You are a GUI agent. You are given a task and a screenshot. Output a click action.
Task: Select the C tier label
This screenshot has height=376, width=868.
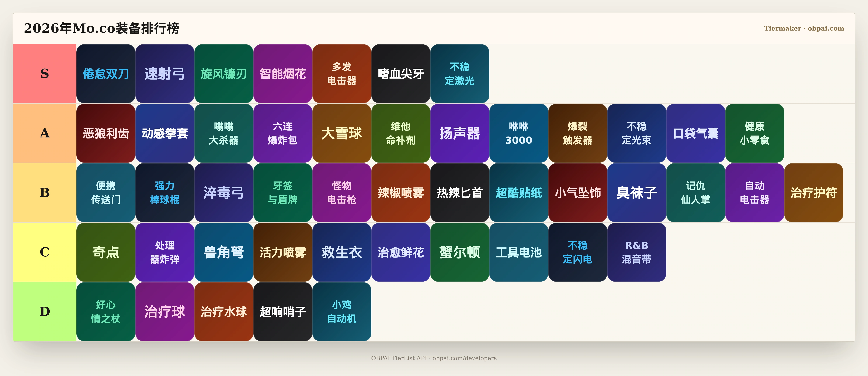click(x=45, y=252)
